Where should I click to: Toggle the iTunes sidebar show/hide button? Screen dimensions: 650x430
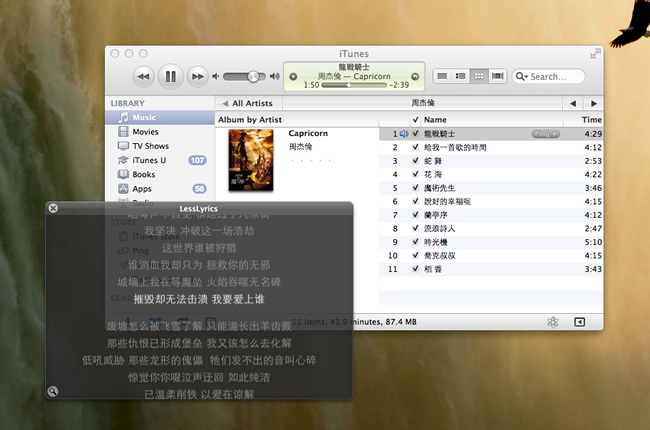[x=580, y=322]
